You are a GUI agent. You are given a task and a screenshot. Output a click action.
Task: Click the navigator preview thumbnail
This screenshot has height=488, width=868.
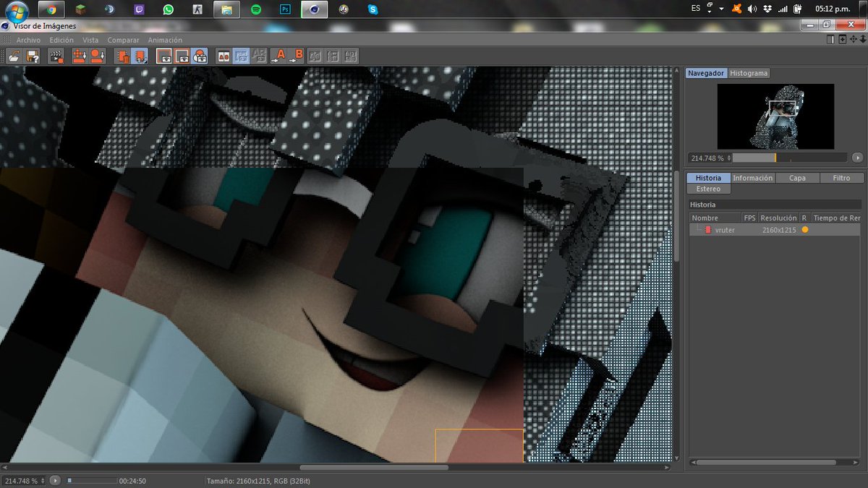[775, 116]
